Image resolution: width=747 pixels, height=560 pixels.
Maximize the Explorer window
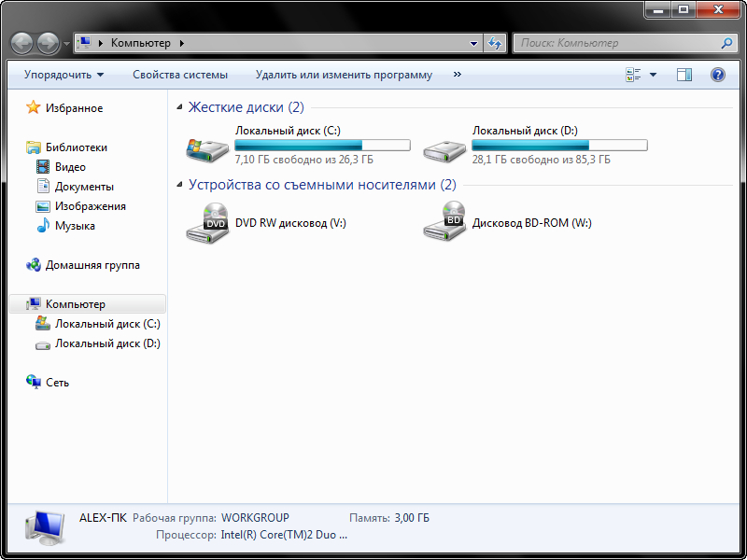coord(684,9)
